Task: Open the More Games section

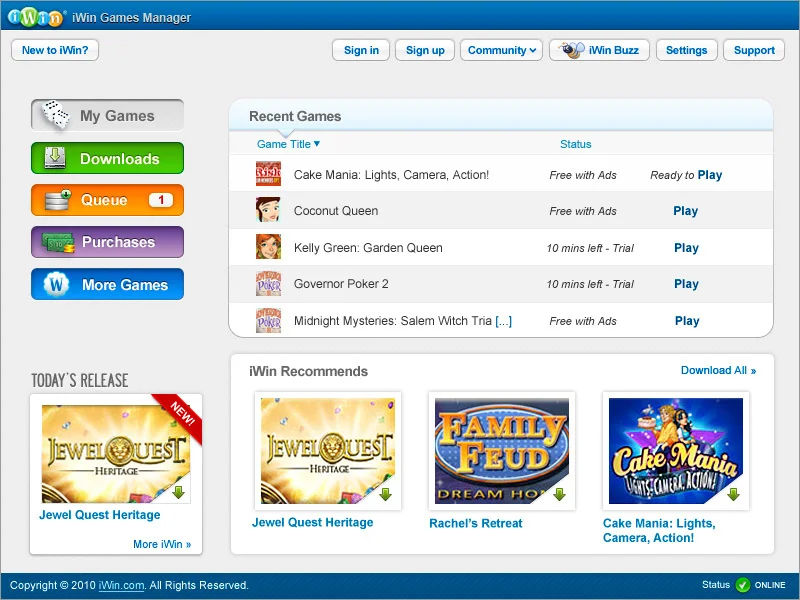Action: click(x=107, y=284)
